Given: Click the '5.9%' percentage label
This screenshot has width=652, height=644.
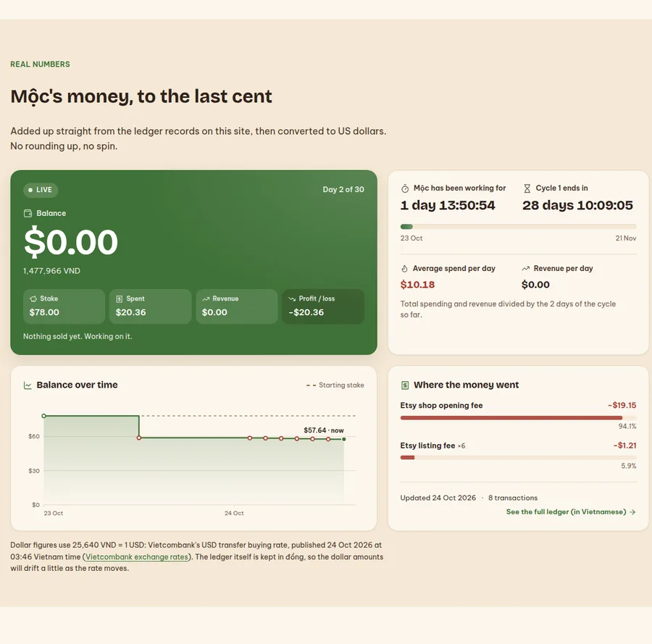Looking at the screenshot, I should click(629, 466).
